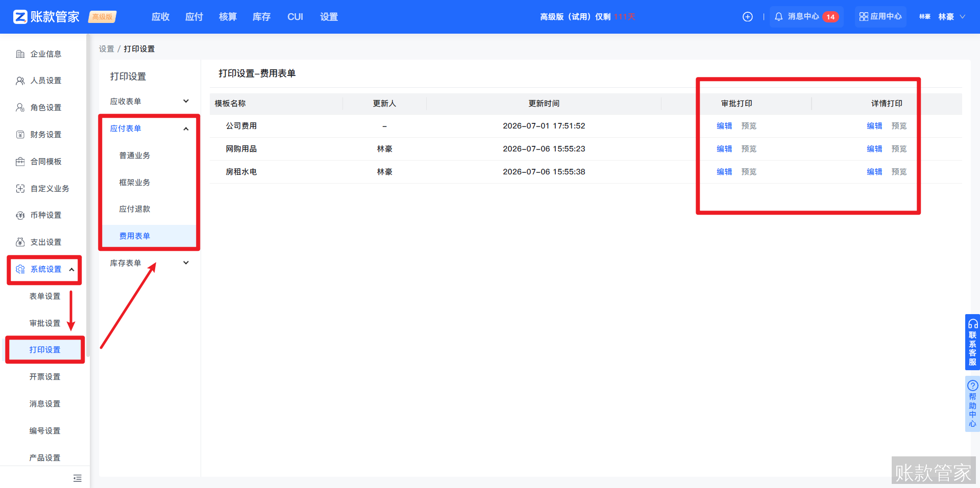Screen dimensions: 980x488
Task: Edit 详情打印 template for 房租水电
Action: 874,172
